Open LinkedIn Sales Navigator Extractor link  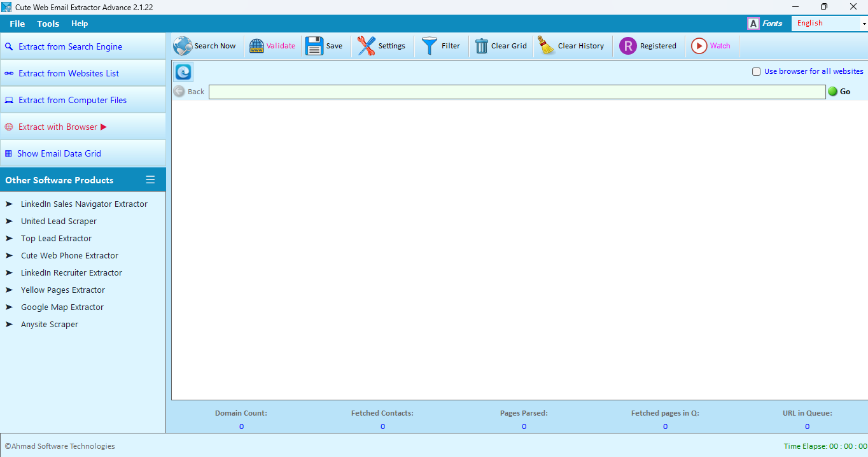pyautogui.click(x=84, y=204)
